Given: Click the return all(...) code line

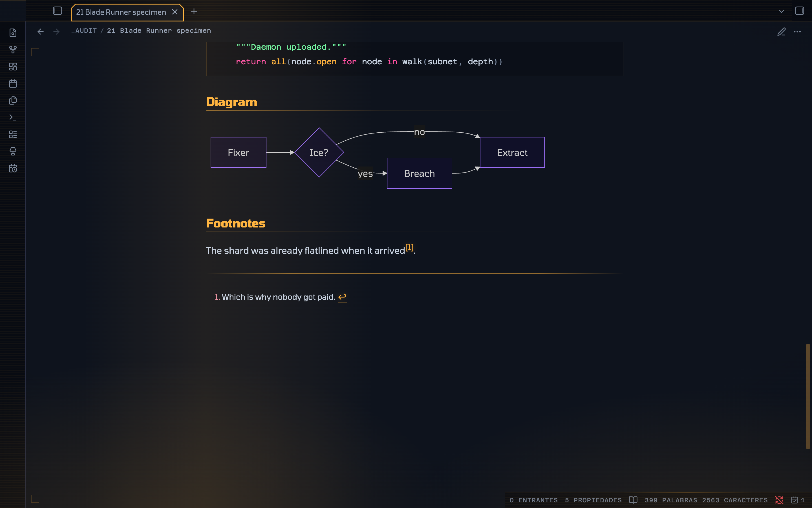Looking at the screenshot, I should pos(369,62).
